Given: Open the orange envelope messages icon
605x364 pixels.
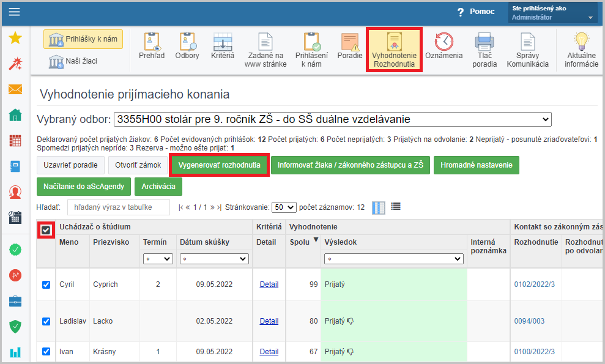Looking at the screenshot, I should [x=15, y=89].
